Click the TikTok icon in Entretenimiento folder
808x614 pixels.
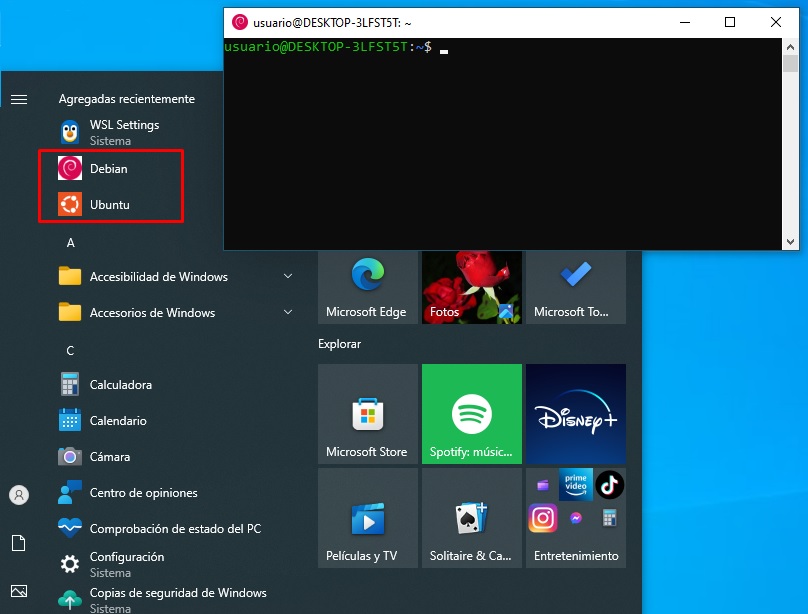(x=610, y=484)
